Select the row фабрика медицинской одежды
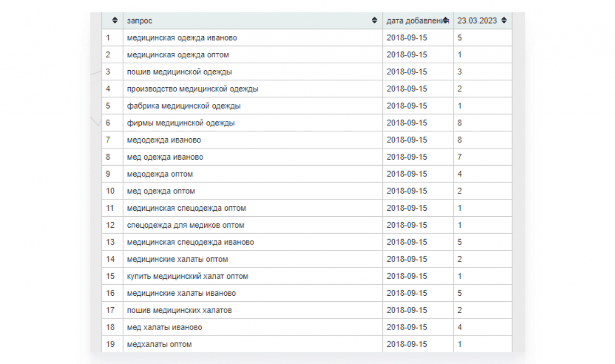 (184, 106)
